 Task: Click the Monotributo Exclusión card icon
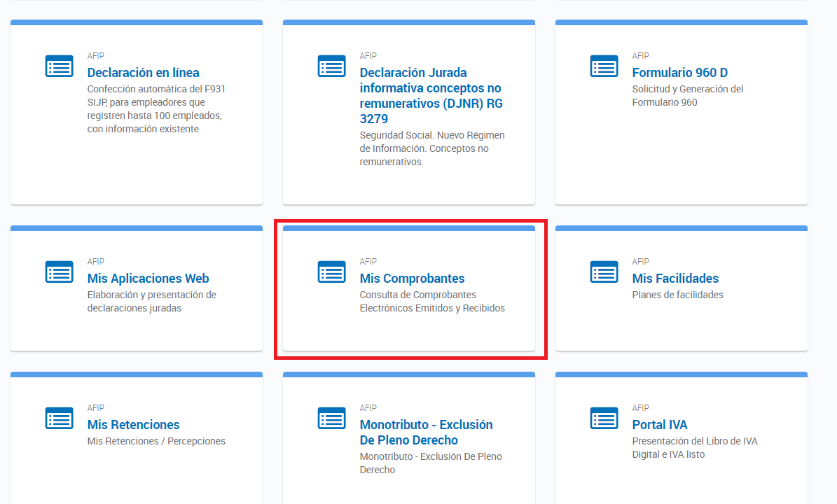331,418
